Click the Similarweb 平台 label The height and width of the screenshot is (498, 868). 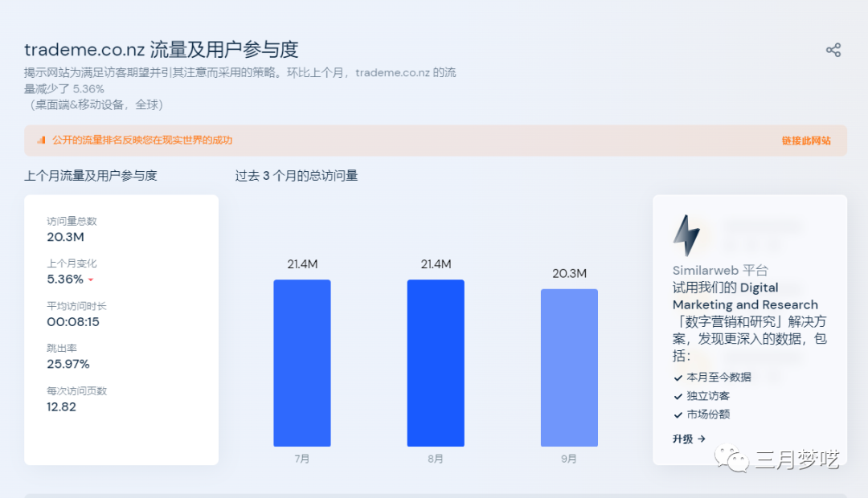tap(720, 271)
